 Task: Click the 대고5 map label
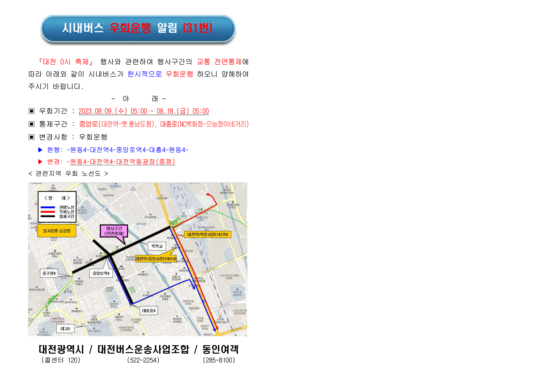(x=65, y=329)
